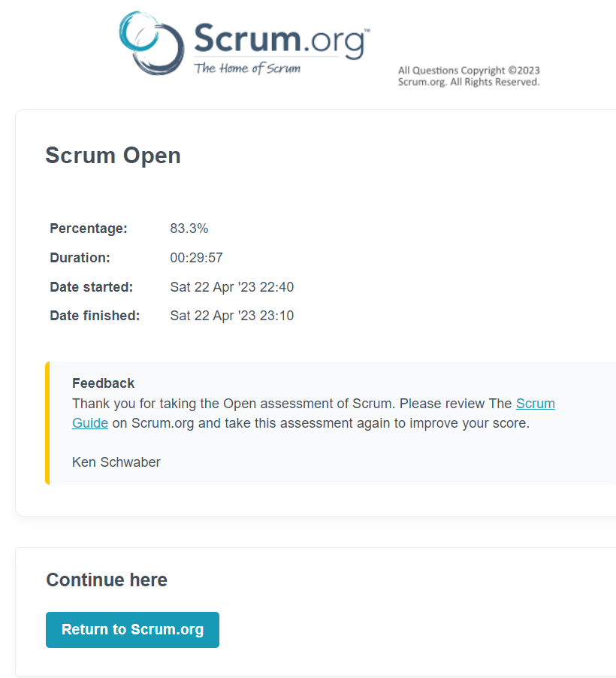616x678 pixels.
Task: Select the Sat 22 Apr '23 22:40 start time
Action: (231, 287)
